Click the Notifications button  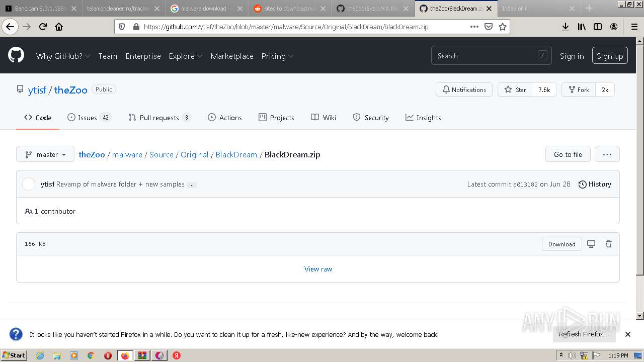click(464, 89)
